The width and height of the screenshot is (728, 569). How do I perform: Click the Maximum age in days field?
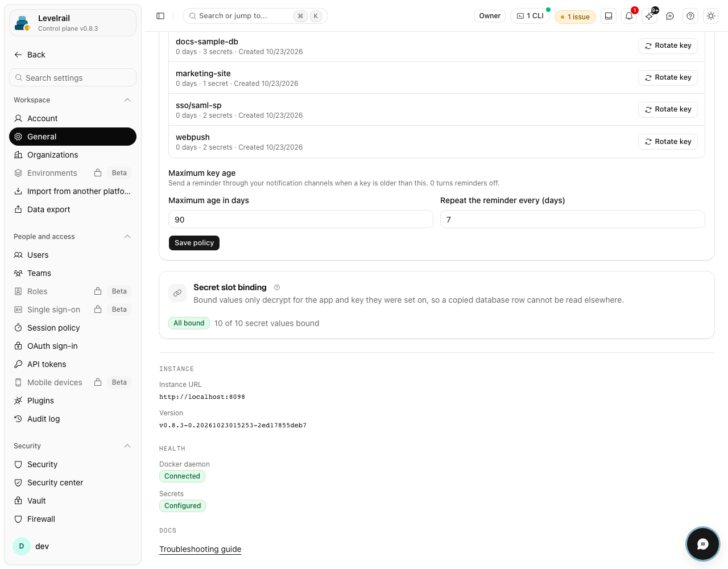pyautogui.click(x=301, y=220)
